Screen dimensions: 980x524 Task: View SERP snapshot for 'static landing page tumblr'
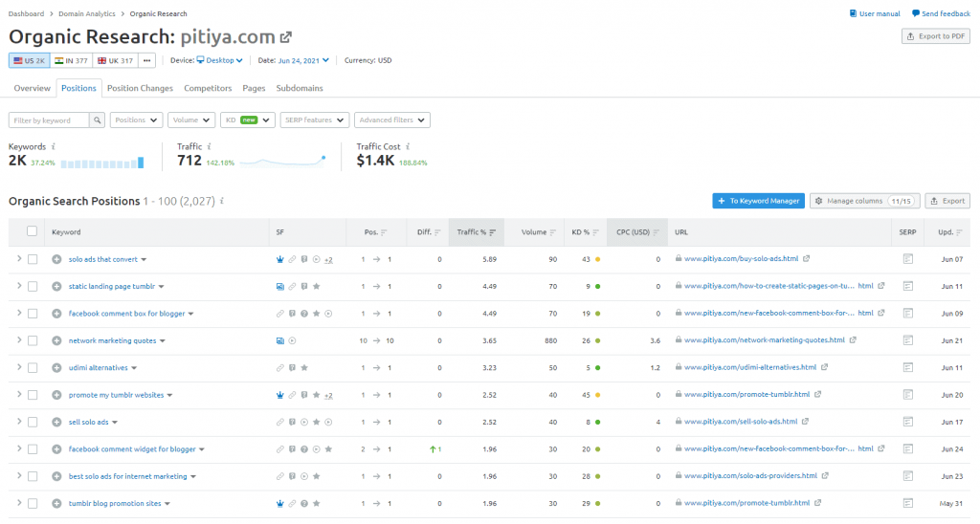pos(908,286)
